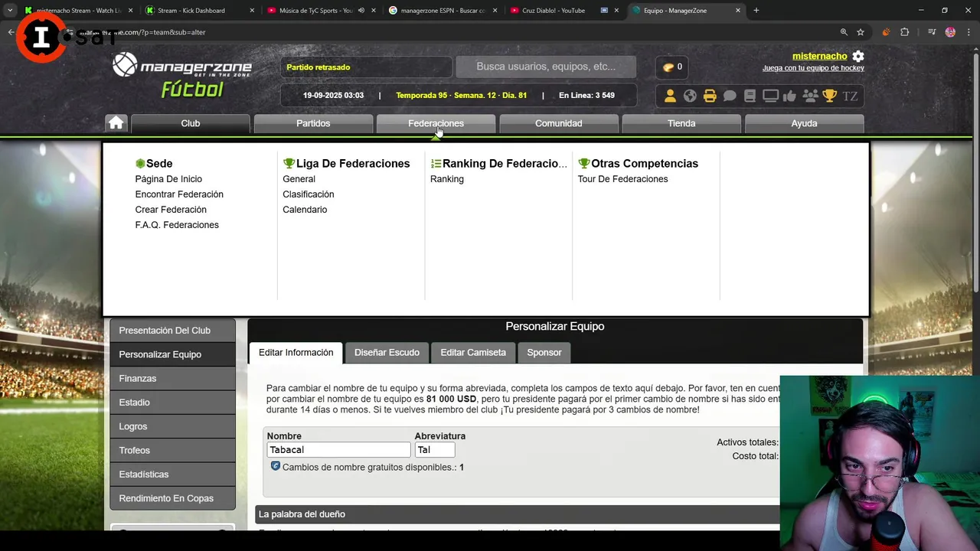Click the ManagerZone fútbol logo
980x551 pixels.
click(x=182, y=75)
